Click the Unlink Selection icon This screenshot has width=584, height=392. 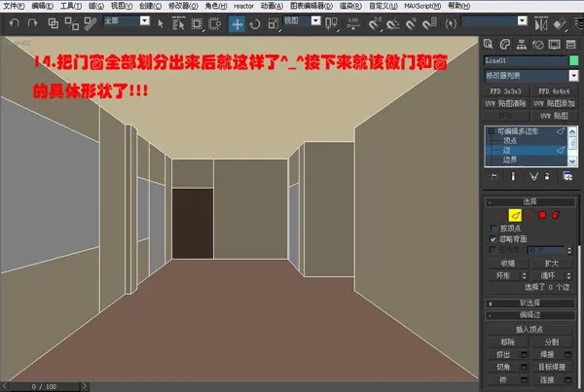(71, 23)
